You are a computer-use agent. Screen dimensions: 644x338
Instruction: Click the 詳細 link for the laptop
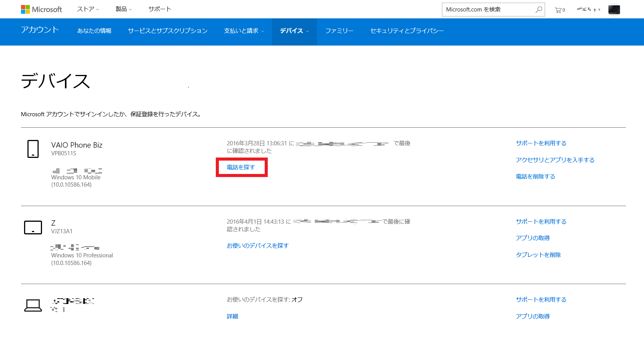232,317
